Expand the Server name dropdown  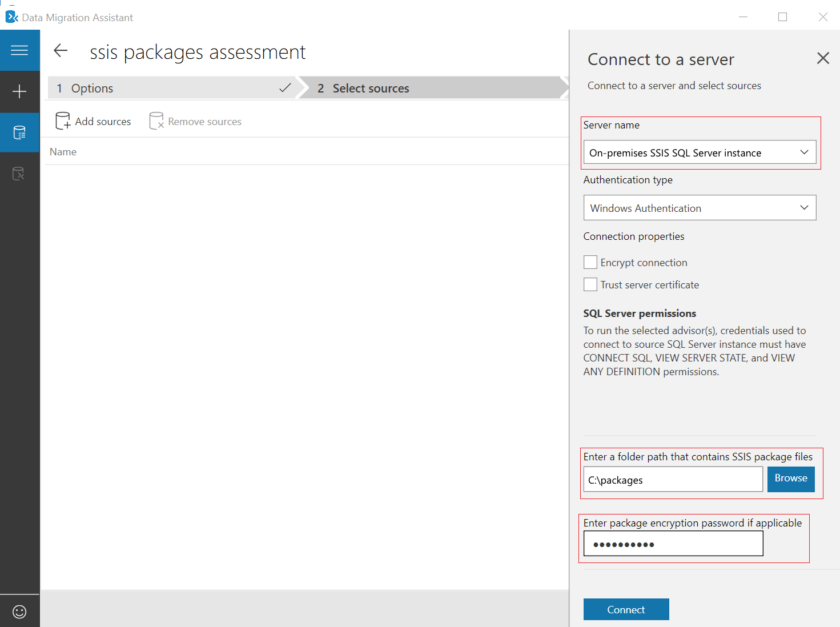click(804, 152)
